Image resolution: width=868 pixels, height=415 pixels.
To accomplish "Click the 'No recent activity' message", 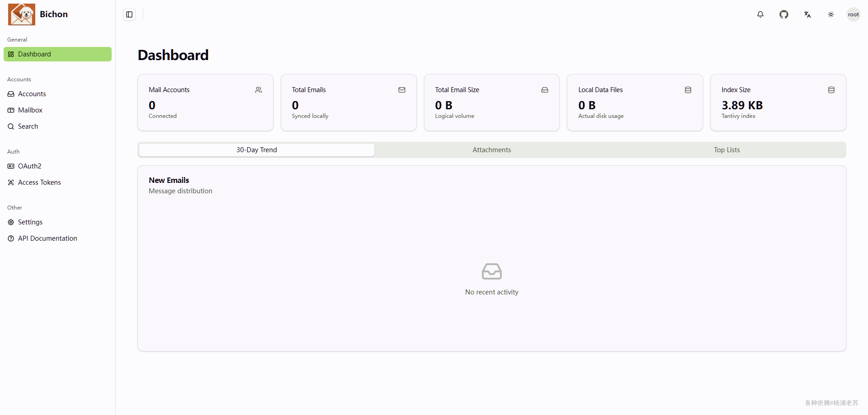I will pyautogui.click(x=492, y=292).
